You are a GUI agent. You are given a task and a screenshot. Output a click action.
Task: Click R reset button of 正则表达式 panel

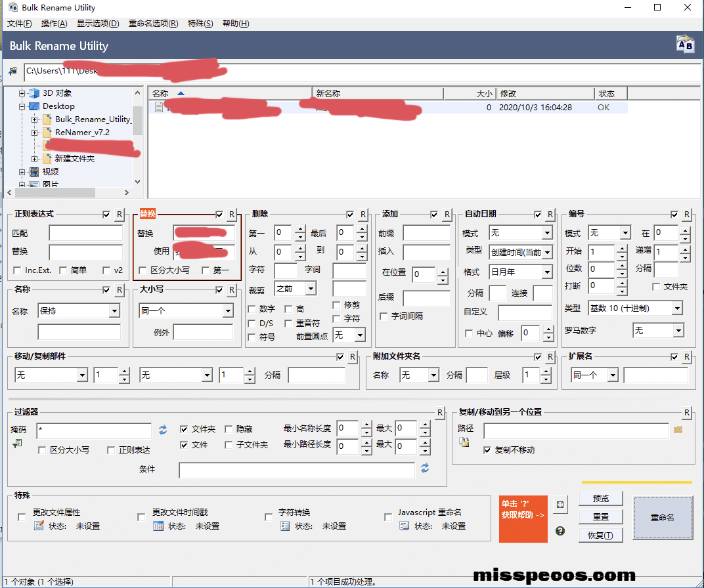pos(119,215)
